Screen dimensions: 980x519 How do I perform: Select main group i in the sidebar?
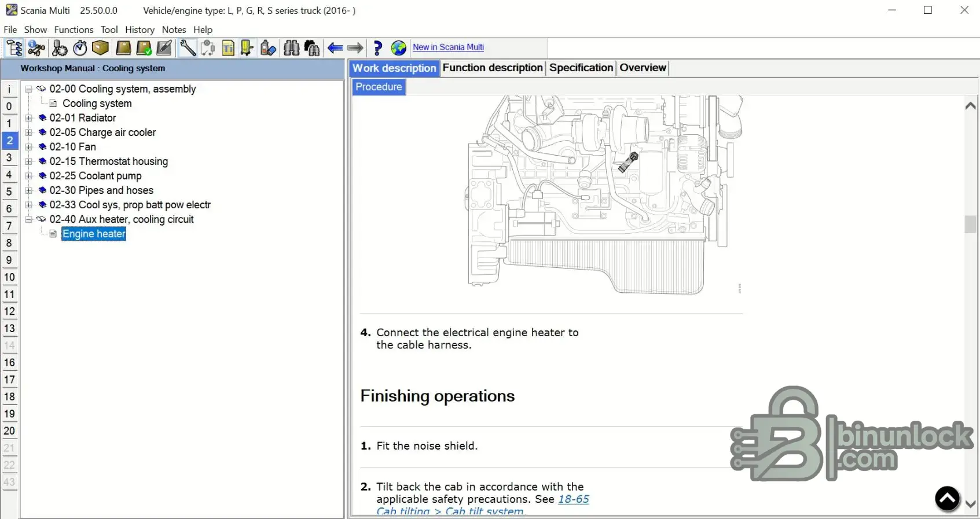[x=9, y=89]
